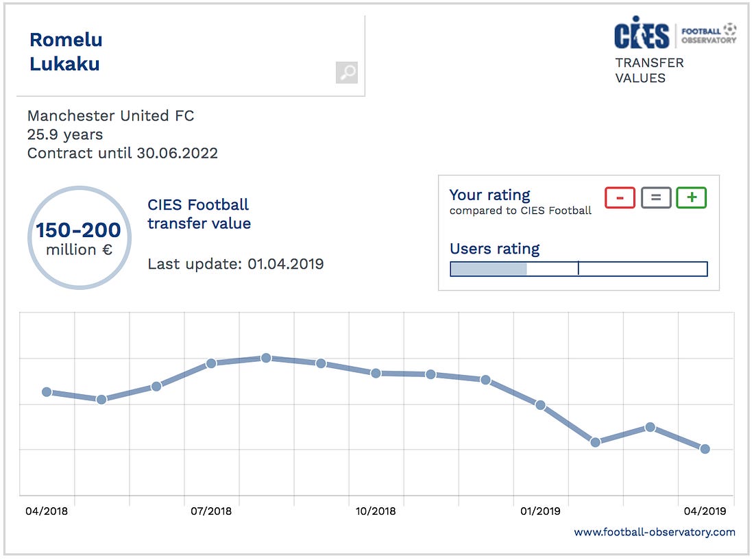Click in the Romelu Lukaku search field
Image resolution: width=754 pixels, height=560 pixels.
(191, 56)
